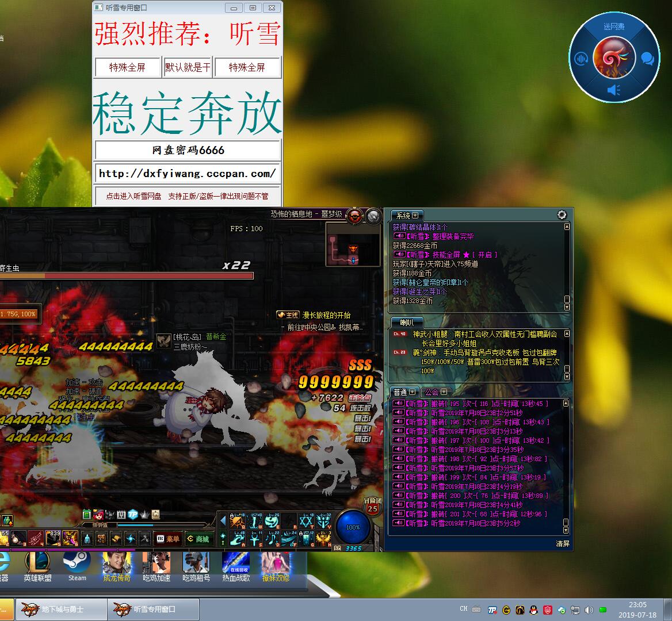Image resolution: width=672 pixels, height=621 pixels.
Task: Click the voice wave icon in the round widget
Action: pos(581,58)
